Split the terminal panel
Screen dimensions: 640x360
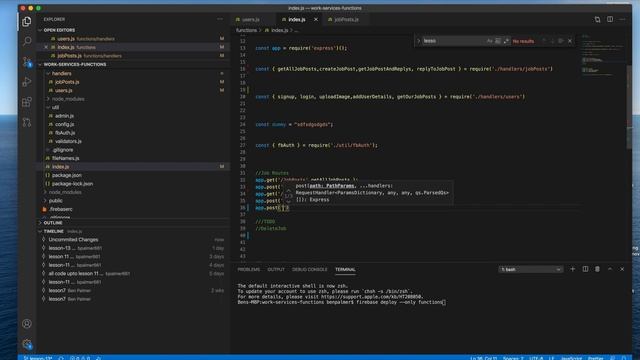click(x=585, y=269)
